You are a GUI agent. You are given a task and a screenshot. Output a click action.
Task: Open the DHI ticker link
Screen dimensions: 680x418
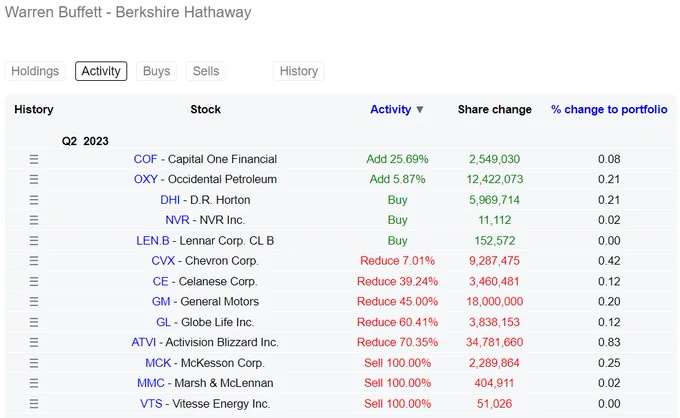pos(170,200)
